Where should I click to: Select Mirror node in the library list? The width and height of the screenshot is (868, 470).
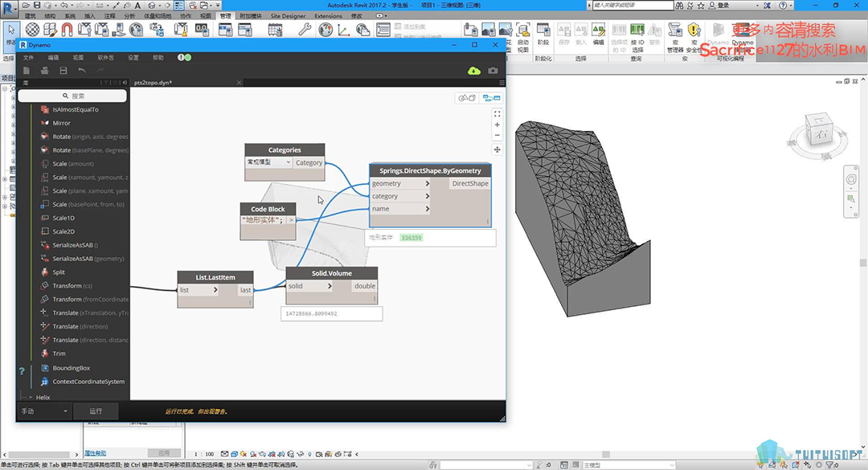click(61, 123)
